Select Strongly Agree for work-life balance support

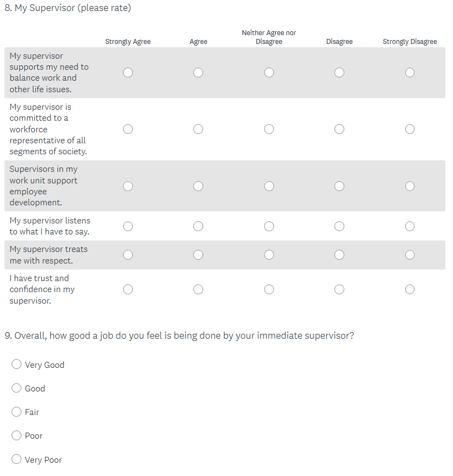(128, 72)
